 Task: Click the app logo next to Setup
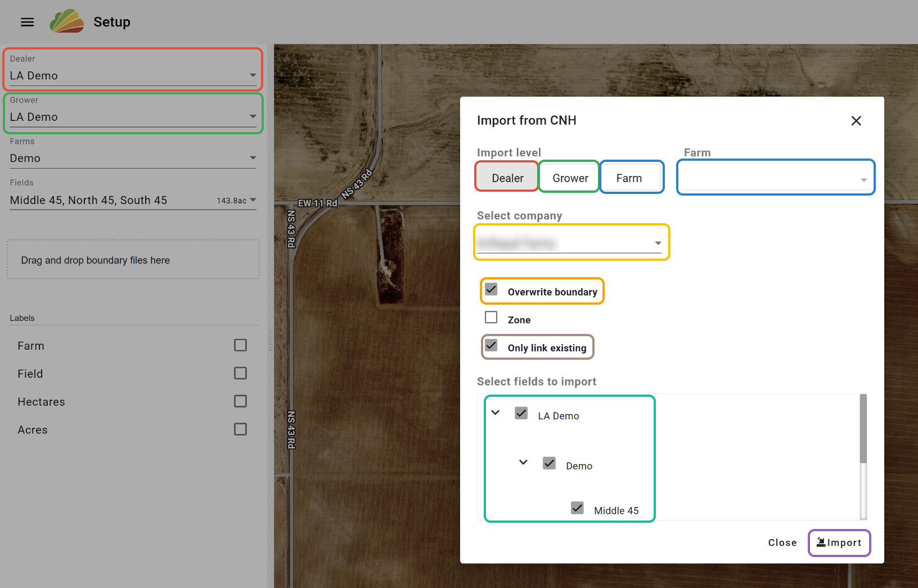point(67,21)
